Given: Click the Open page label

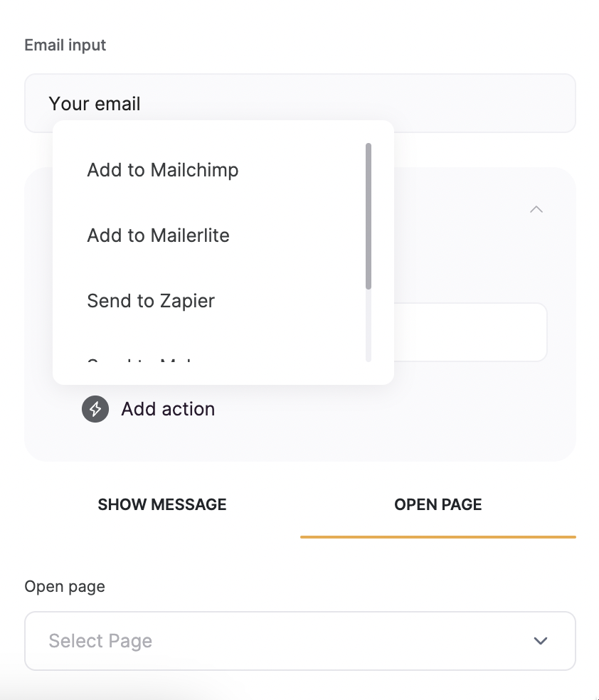Looking at the screenshot, I should [64, 586].
